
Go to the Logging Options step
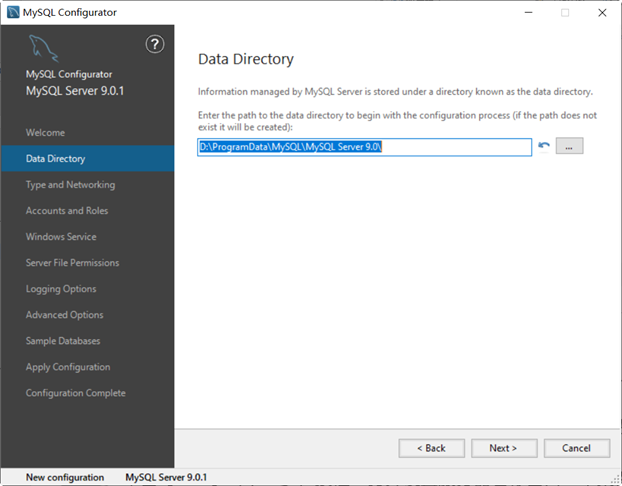tap(61, 289)
